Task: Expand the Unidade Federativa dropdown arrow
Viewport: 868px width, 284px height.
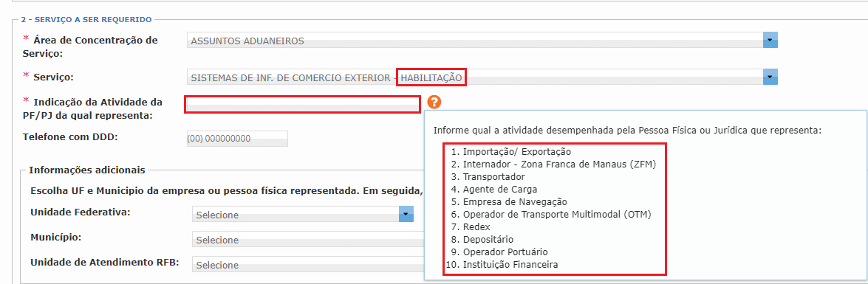Action: coord(406,215)
